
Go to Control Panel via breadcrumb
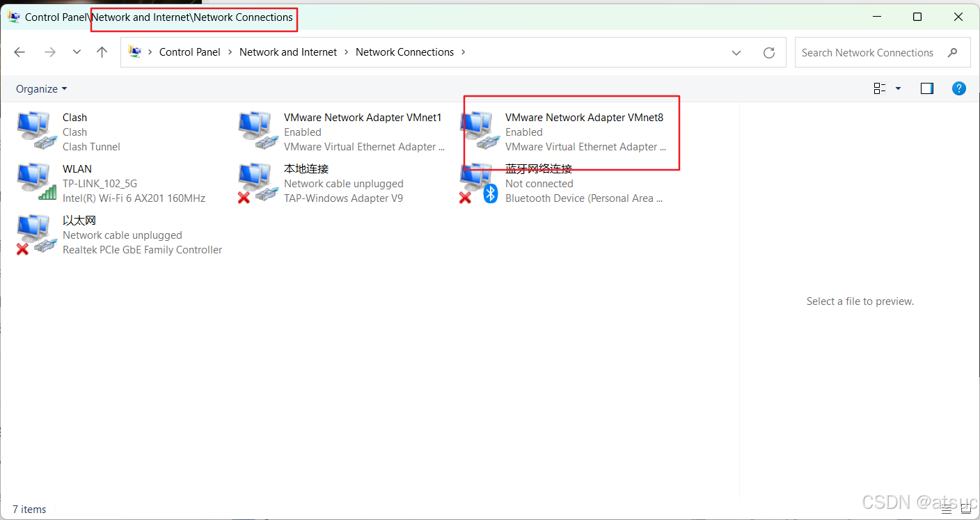(x=189, y=52)
